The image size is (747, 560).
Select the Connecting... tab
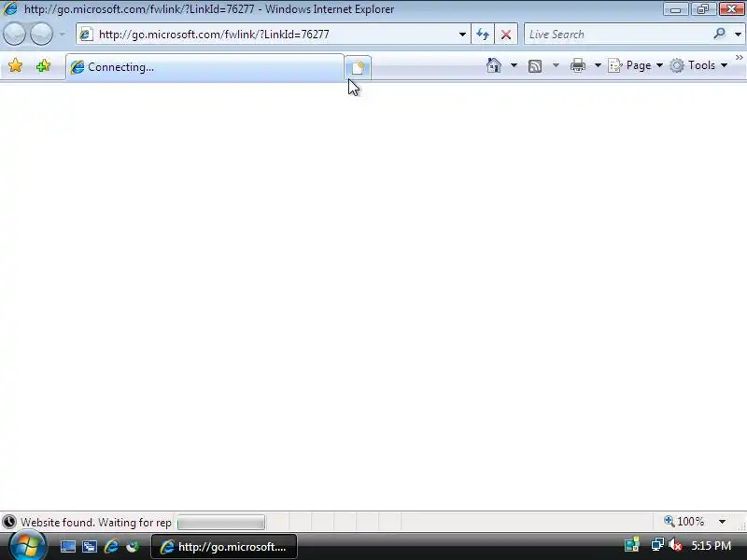click(204, 67)
